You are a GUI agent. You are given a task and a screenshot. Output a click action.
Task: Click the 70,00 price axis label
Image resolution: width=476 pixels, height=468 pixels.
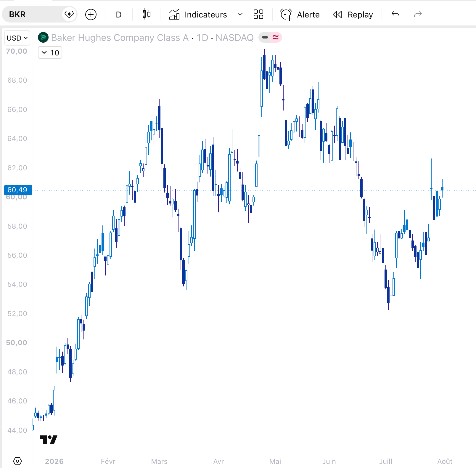(17, 51)
